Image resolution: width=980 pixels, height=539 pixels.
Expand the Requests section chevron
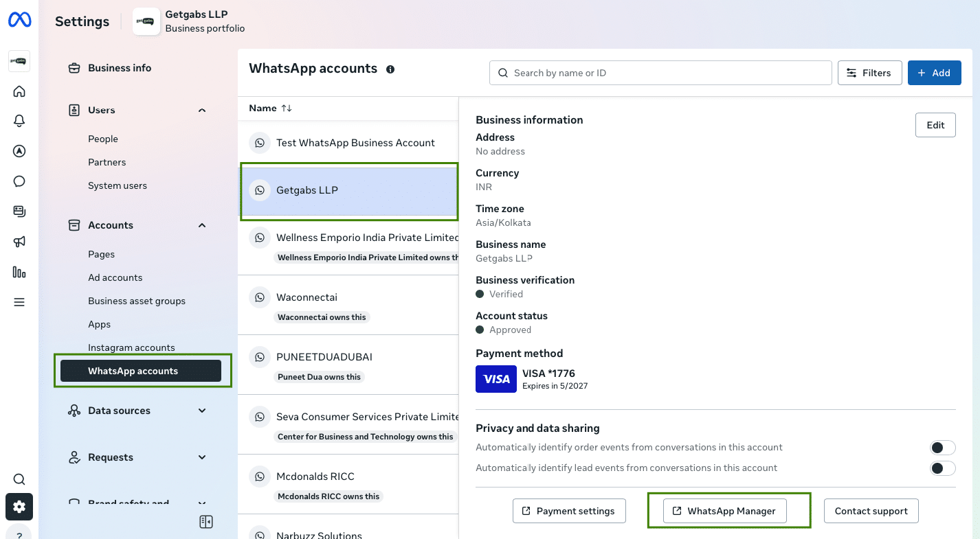[202, 457]
